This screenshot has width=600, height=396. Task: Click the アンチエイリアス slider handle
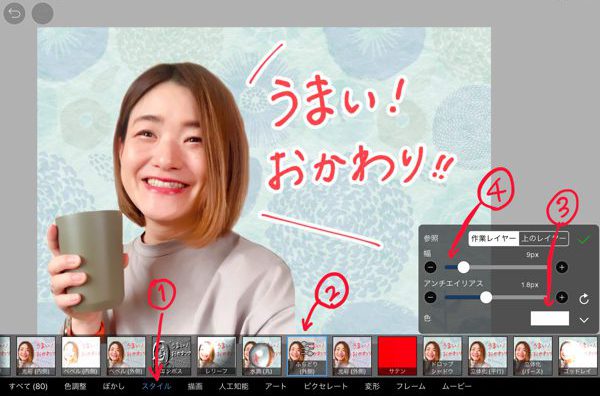(486, 297)
